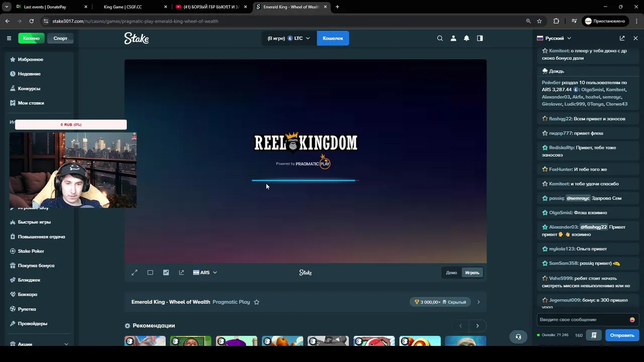The image size is (644, 362).
Task: Click the live support headset button
Action: (x=518, y=337)
